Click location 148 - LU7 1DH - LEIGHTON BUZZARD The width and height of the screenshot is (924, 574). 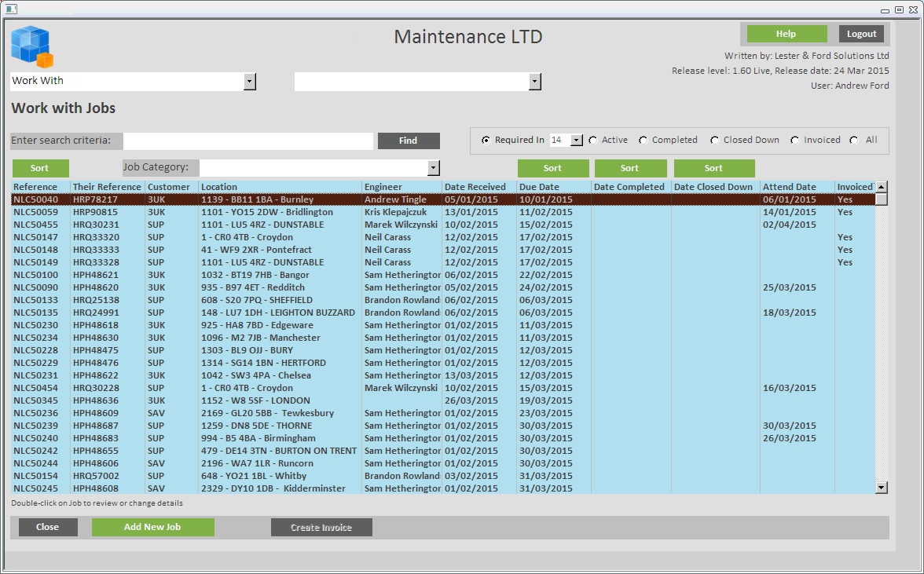pyautogui.click(x=278, y=313)
